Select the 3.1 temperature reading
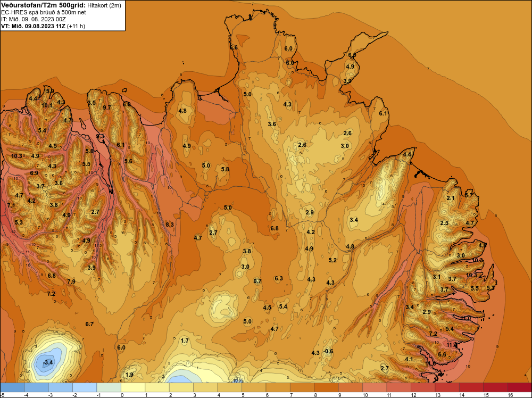Screen dimensions: 532x398 (x=436, y=277)
